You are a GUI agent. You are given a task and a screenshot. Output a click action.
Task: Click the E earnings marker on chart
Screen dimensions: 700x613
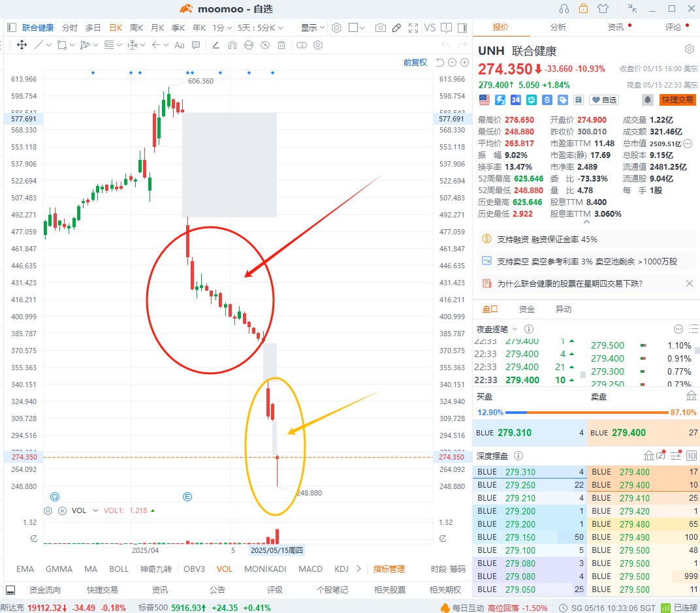coord(187,497)
